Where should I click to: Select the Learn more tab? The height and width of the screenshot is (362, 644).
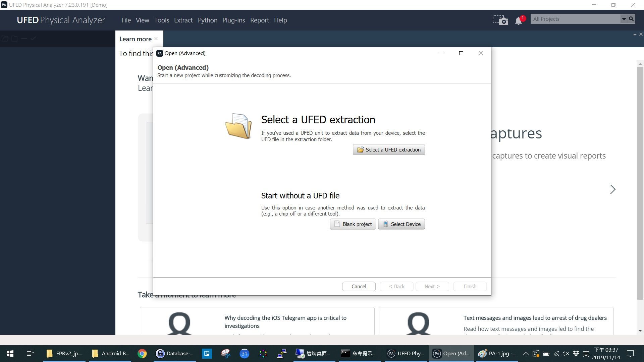(x=135, y=39)
